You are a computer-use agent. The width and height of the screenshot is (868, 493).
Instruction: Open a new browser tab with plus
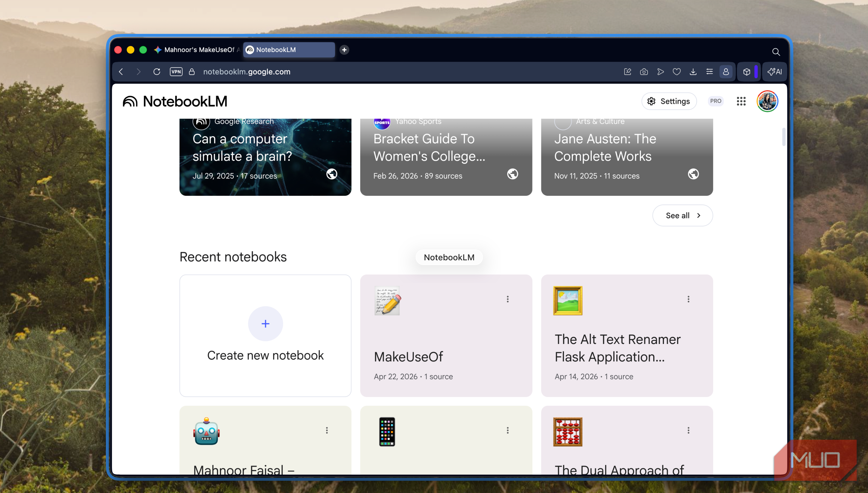(344, 50)
